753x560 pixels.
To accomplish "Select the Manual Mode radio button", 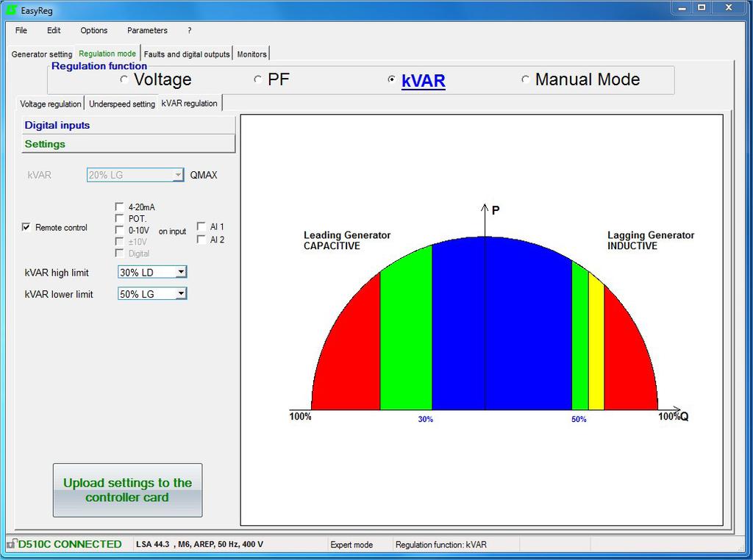I will [525, 79].
